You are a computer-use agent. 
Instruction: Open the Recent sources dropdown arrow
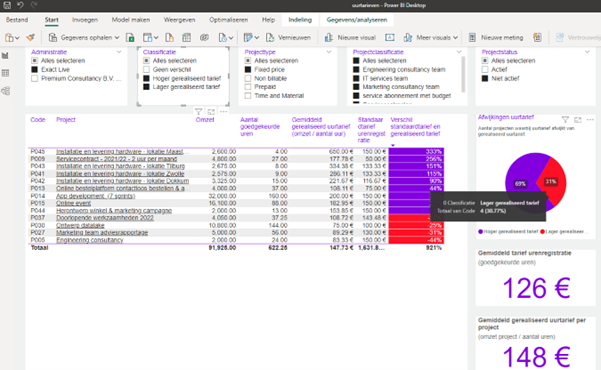(231, 38)
